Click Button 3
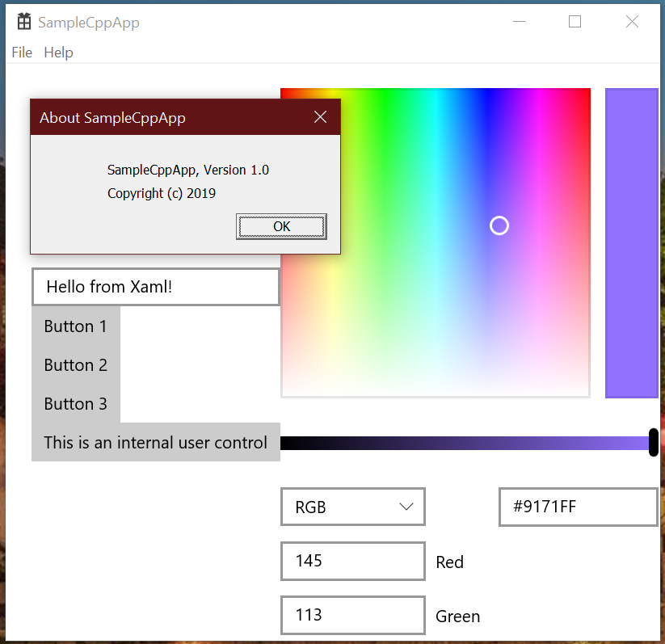665x644 pixels. point(75,404)
